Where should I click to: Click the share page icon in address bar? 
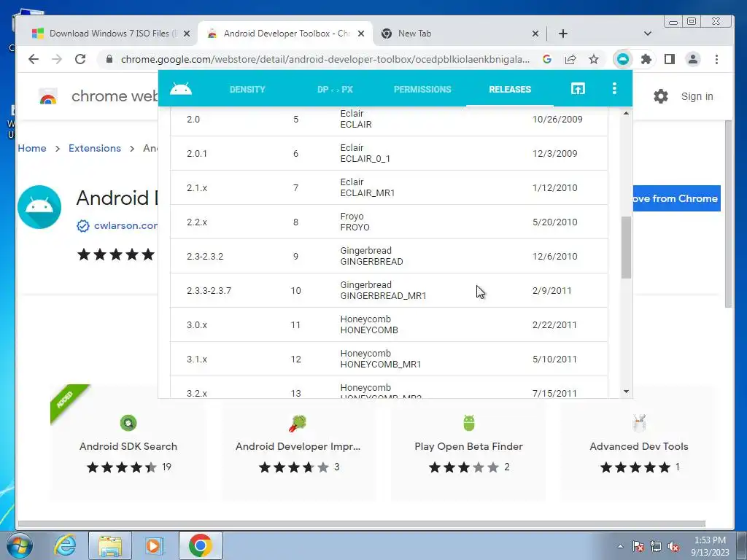pyautogui.click(x=570, y=60)
